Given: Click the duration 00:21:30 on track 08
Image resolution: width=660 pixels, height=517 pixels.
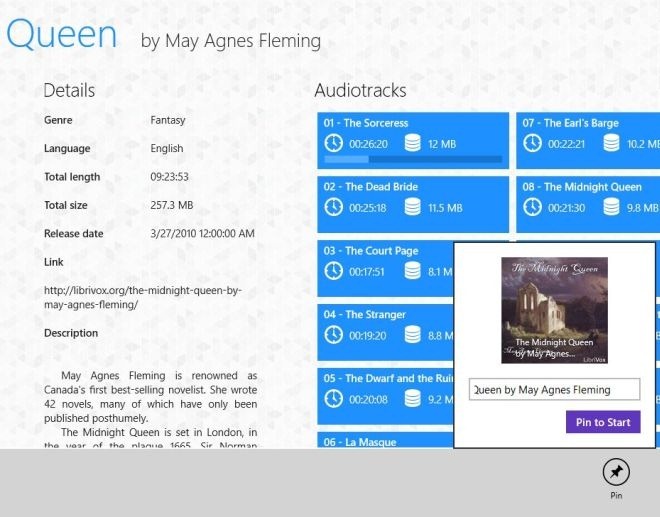Looking at the screenshot, I should tap(567, 208).
